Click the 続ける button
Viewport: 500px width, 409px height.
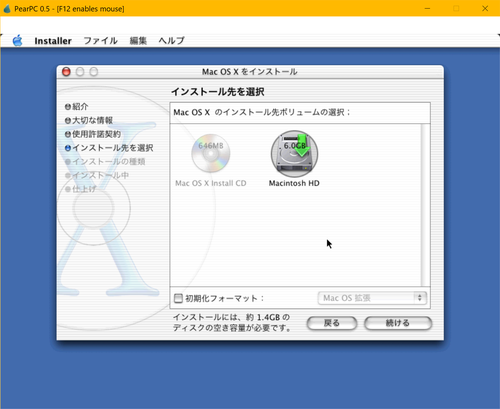398,323
